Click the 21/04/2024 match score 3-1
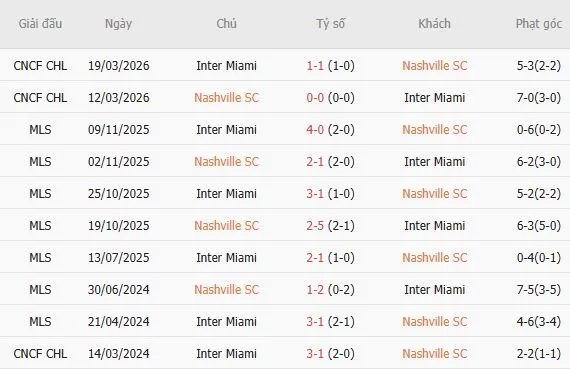The width and height of the screenshot is (570, 369). 315,322
